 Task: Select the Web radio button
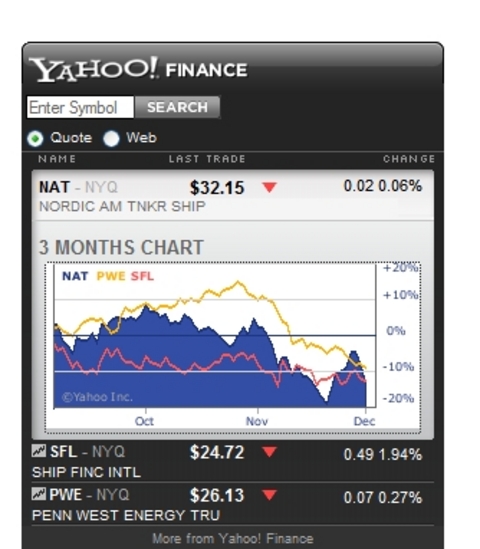click(x=111, y=138)
